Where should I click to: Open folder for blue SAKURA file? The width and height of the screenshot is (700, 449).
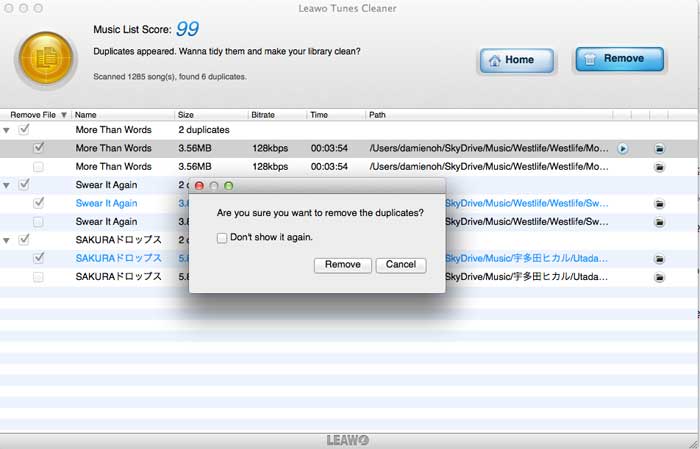[x=659, y=259]
